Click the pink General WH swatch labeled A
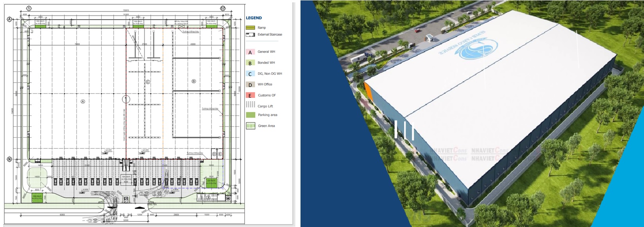Image resolution: width=644 pixels, height=227 pixels. [250, 52]
